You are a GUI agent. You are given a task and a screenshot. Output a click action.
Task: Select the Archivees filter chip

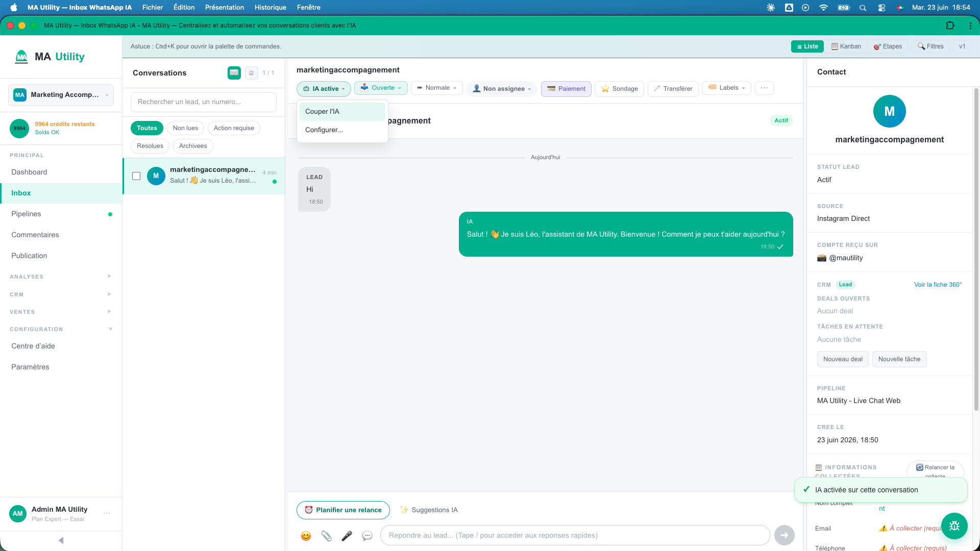193,146
